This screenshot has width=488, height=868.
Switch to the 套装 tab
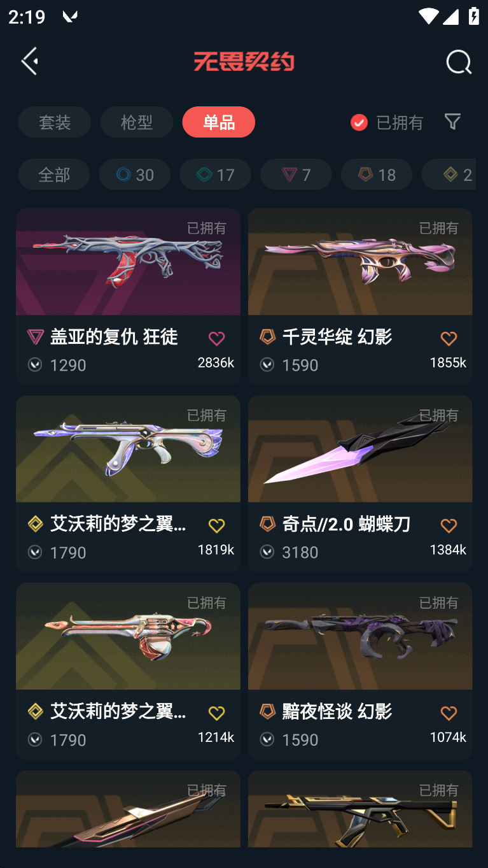pos(55,122)
